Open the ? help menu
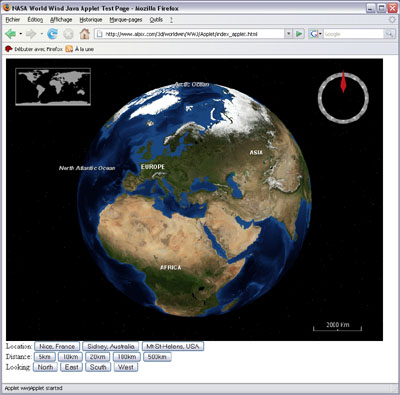 pyautogui.click(x=171, y=20)
